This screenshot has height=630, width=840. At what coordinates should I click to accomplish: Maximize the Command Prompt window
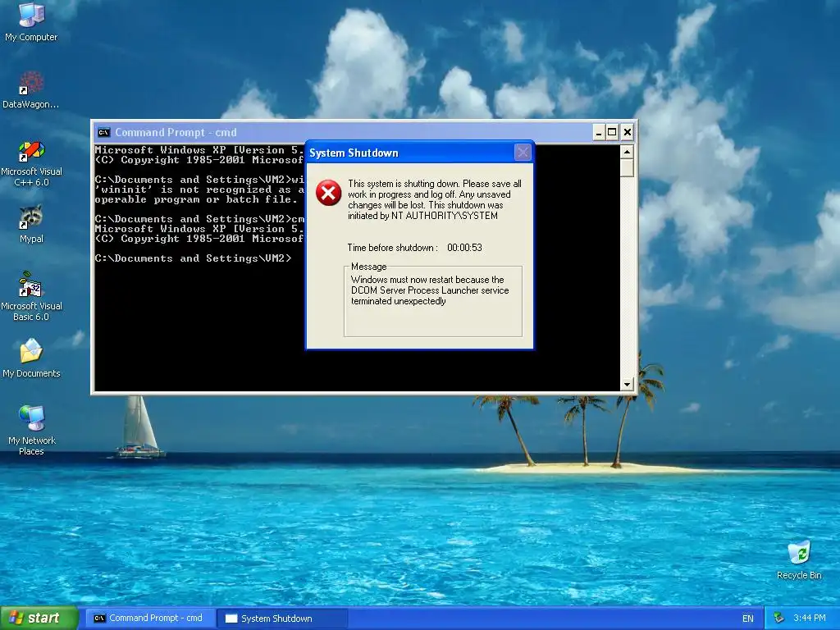click(612, 132)
